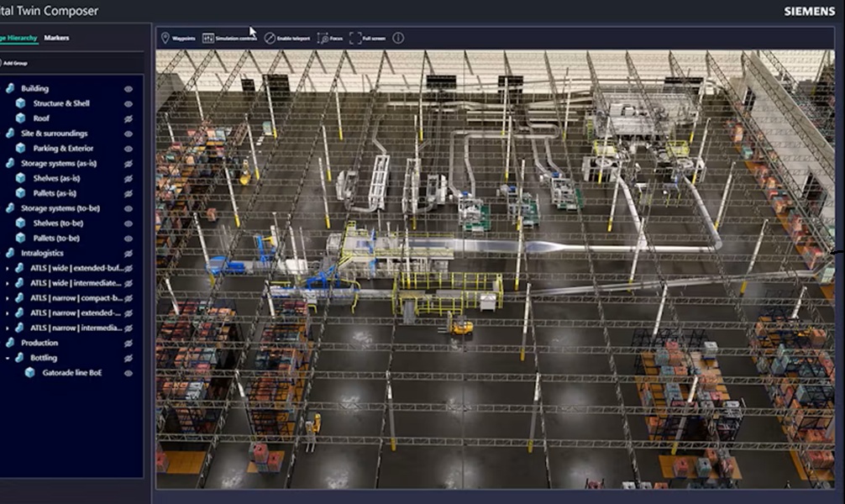Open Simulation controls in the toolbar
This screenshot has height=504, width=845.
pyautogui.click(x=229, y=38)
